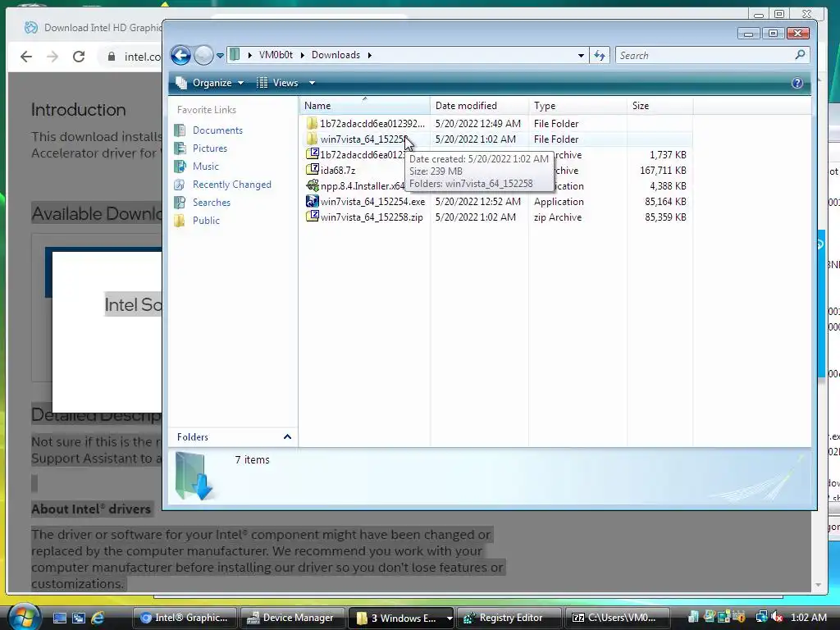Click Show Desktop quick launch icon

point(59,619)
